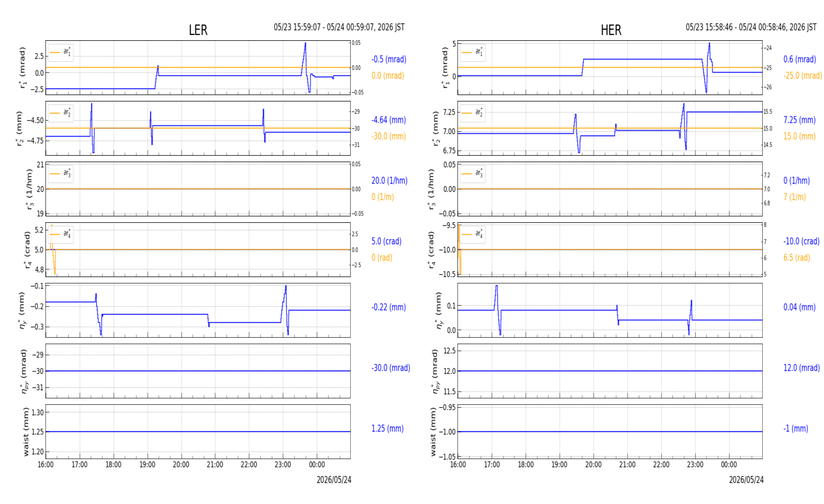Viewport: 824px width, 504px height.
Task: Select LER orange value 0 (1/m)
Action: coord(383,197)
